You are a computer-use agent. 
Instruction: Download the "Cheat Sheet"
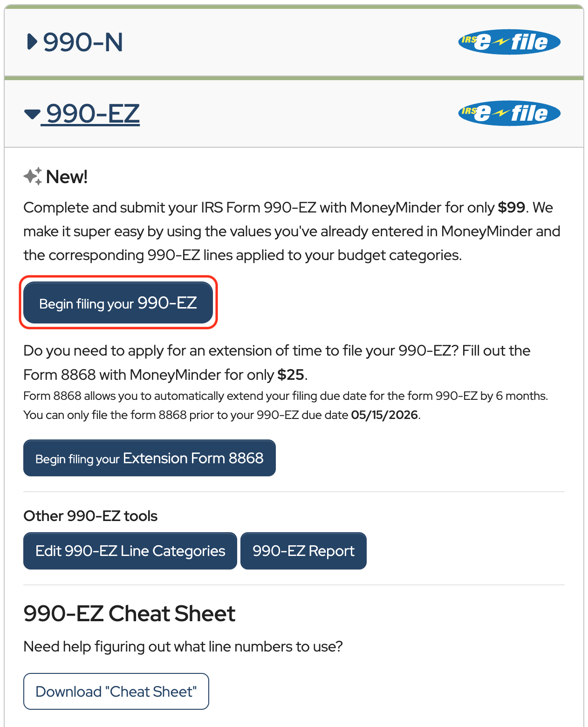[116, 691]
